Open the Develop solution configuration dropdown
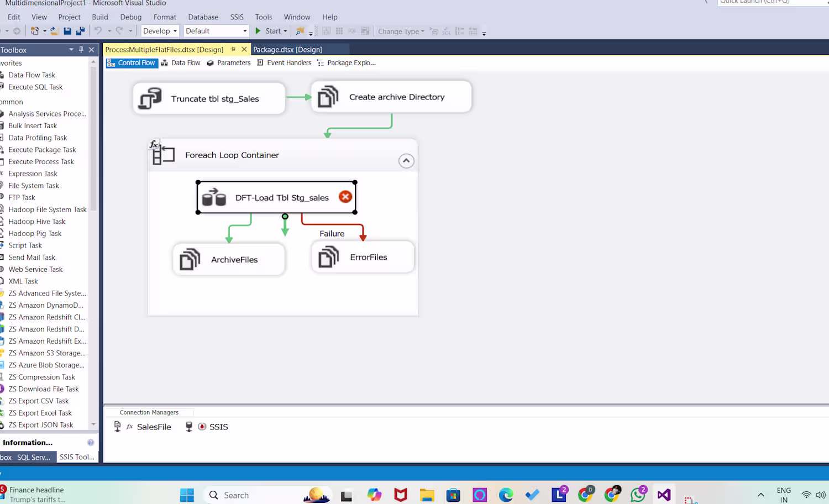829x504 pixels. pos(160,31)
